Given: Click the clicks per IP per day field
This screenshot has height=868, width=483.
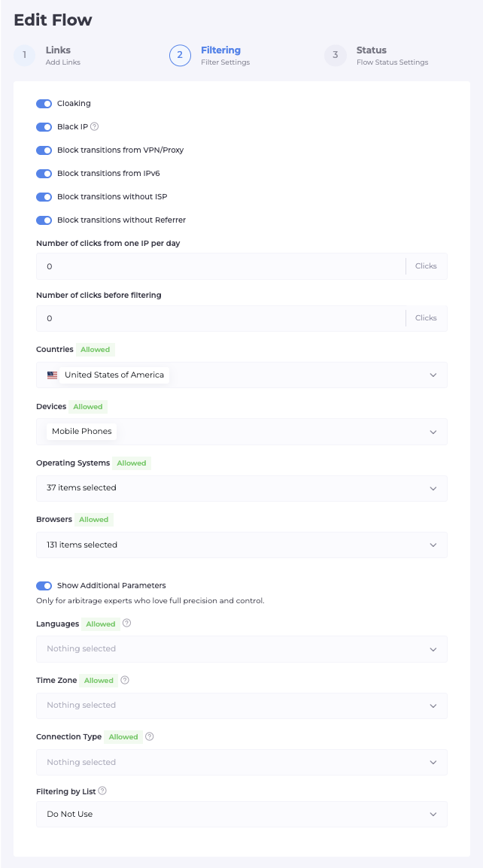Looking at the screenshot, I should [x=218, y=266].
